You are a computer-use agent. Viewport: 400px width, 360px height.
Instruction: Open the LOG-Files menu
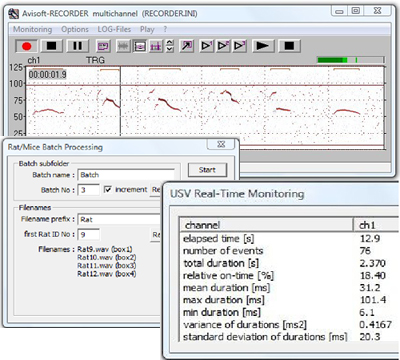click(114, 29)
